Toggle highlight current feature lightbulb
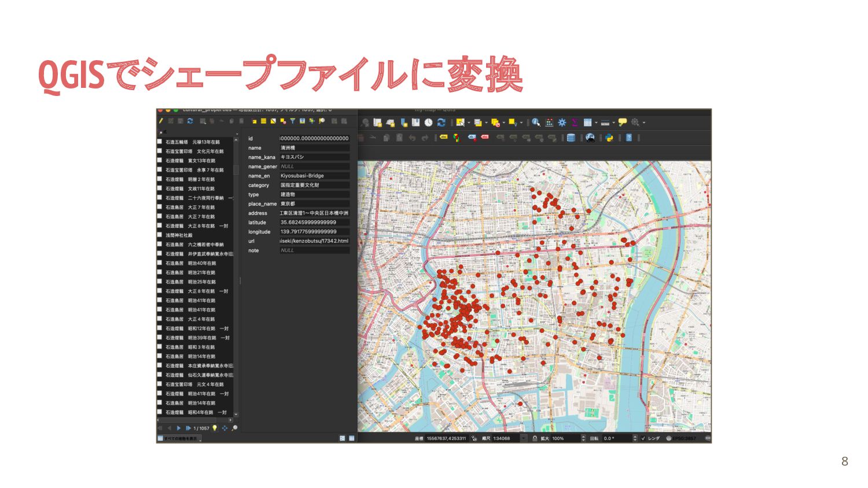Viewport: 868px width, 488px height. coord(214,428)
